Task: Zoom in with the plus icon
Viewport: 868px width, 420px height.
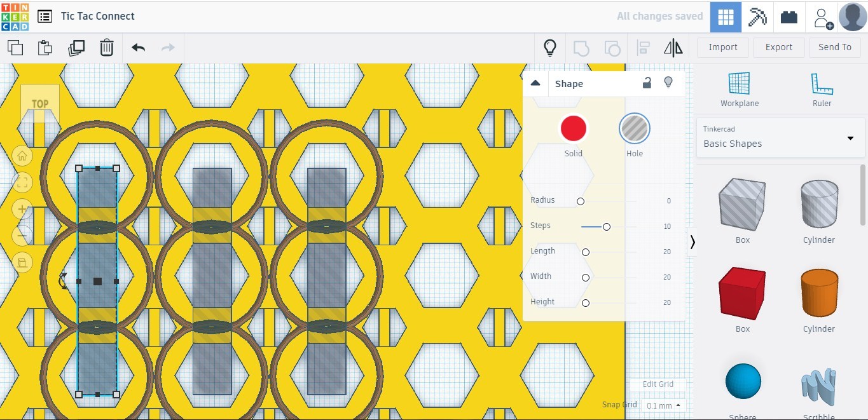Action: 22,209
